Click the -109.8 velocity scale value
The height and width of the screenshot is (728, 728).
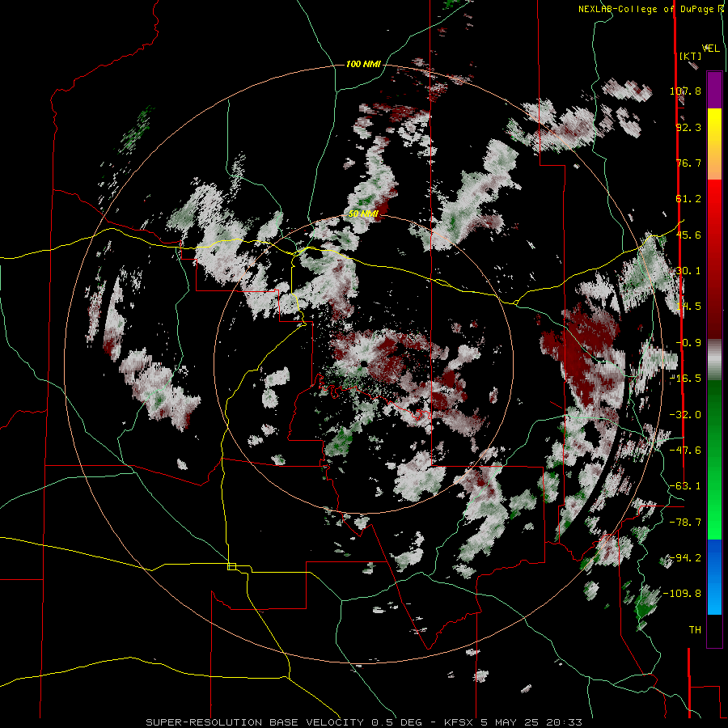click(683, 594)
